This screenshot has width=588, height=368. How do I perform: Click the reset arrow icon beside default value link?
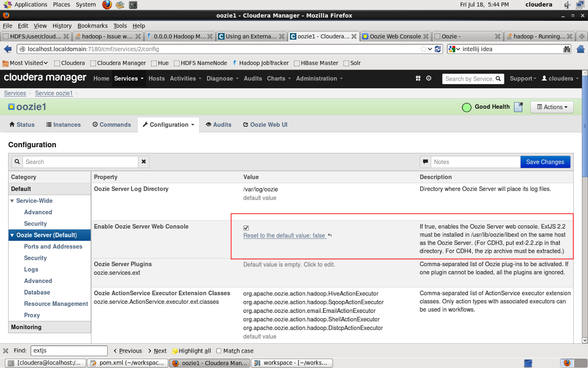[x=330, y=235]
